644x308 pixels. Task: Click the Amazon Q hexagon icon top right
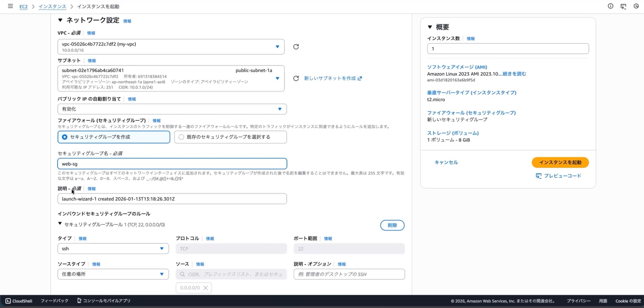click(x=636, y=6)
